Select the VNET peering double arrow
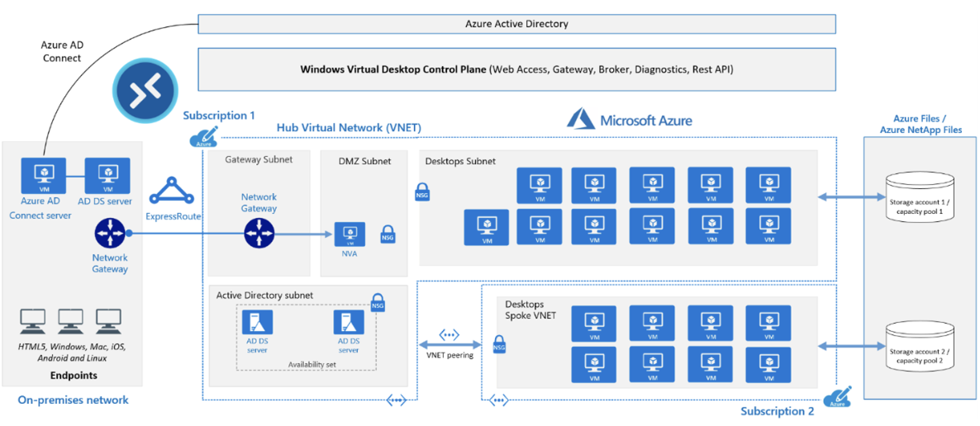This screenshot has width=980, height=426. (x=450, y=345)
